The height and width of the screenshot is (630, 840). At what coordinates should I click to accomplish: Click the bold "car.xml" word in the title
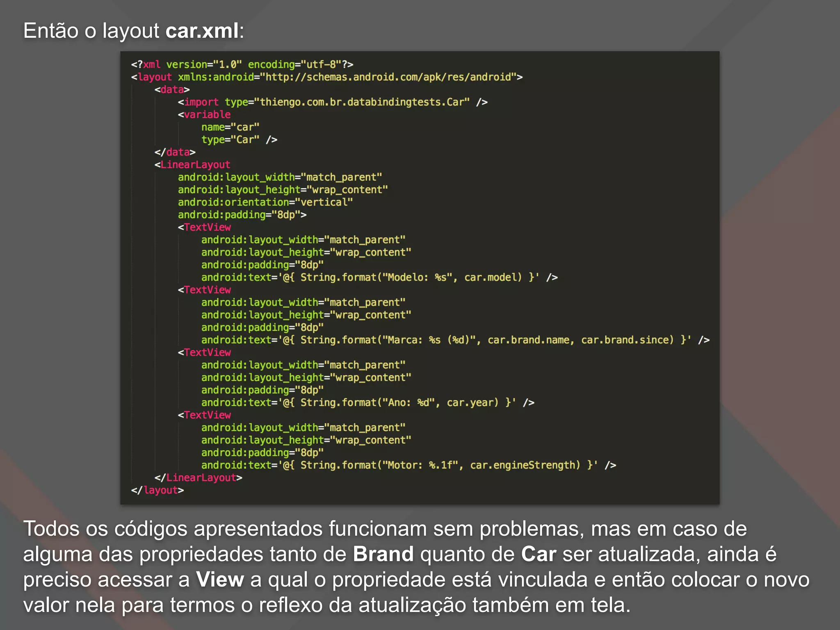pos(202,31)
